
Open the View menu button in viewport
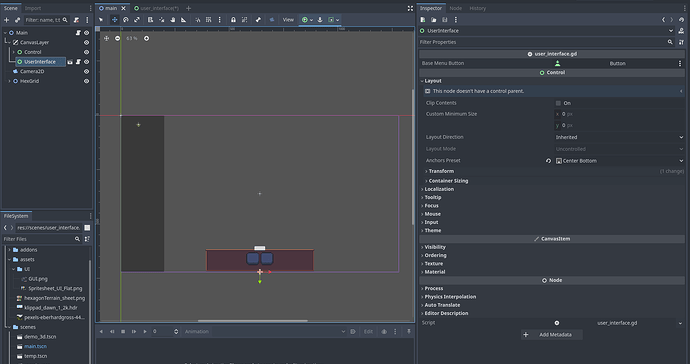[x=288, y=20]
